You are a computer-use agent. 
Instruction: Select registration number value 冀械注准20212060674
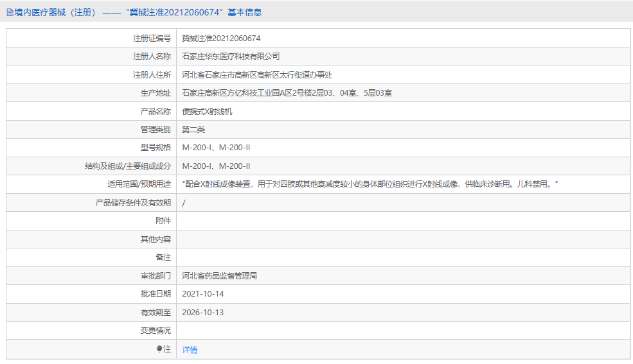[x=221, y=39]
